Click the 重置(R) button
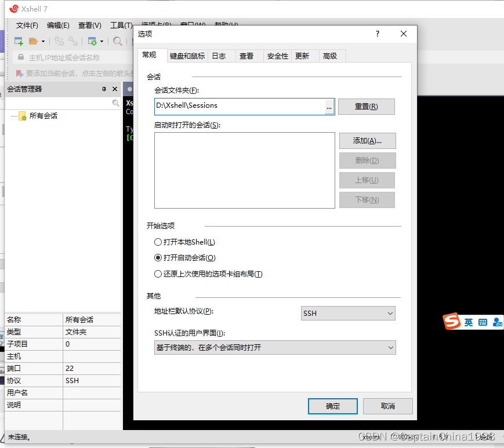 tap(367, 106)
